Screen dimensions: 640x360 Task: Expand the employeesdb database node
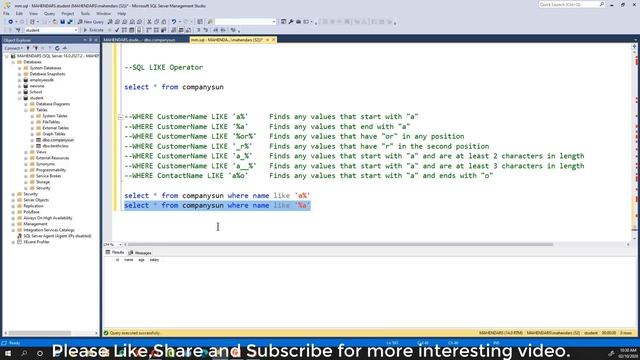(x=20, y=80)
